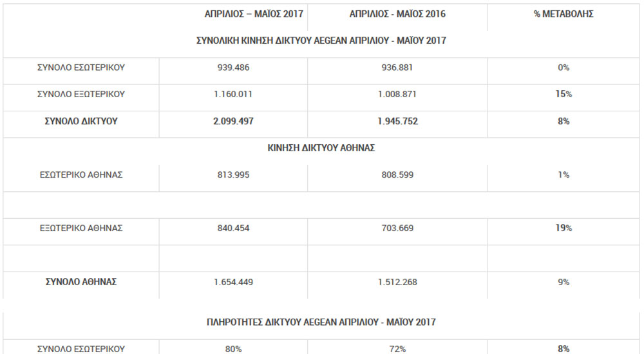
Task: Select the ΣΥΝΟΛΟ ΕΞΩΤΕΡΙΚΟΥ row label
Action: (81, 94)
